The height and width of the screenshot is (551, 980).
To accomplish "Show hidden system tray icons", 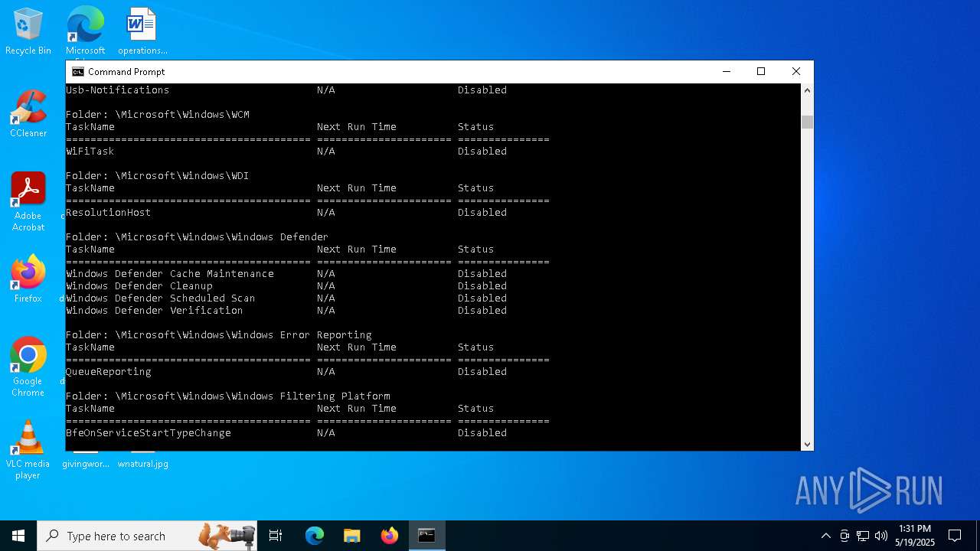I will point(825,536).
